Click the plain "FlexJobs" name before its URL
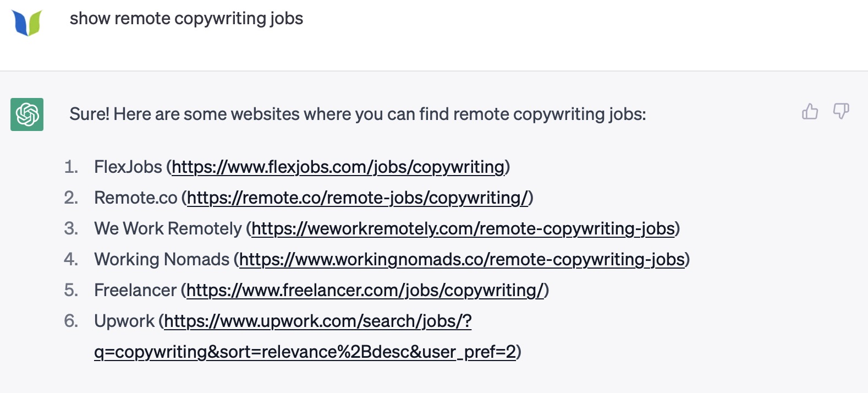 click(128, 167)
